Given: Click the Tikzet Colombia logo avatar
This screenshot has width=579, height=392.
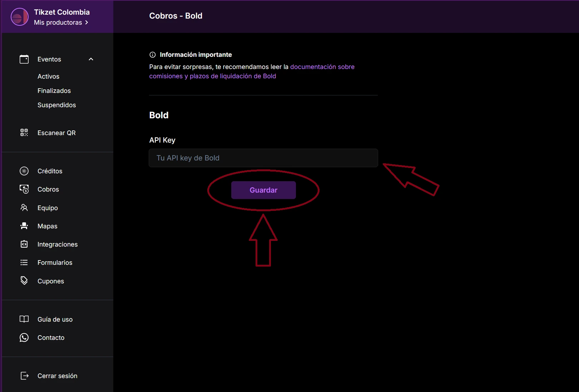Looking at the screenshot, I should pos(20,17).
